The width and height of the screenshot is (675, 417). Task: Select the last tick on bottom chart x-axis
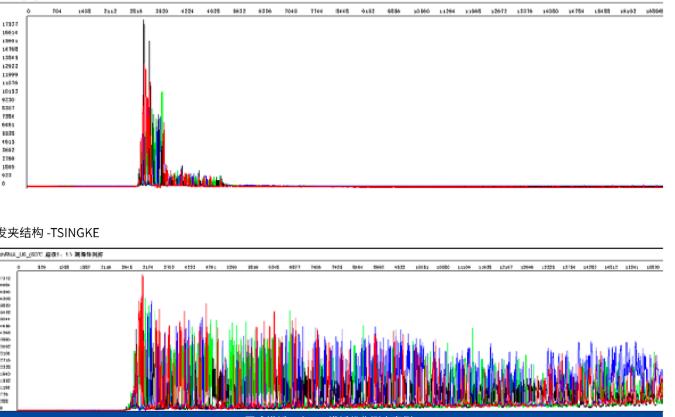pyautogui.click(x=651, y=267)
